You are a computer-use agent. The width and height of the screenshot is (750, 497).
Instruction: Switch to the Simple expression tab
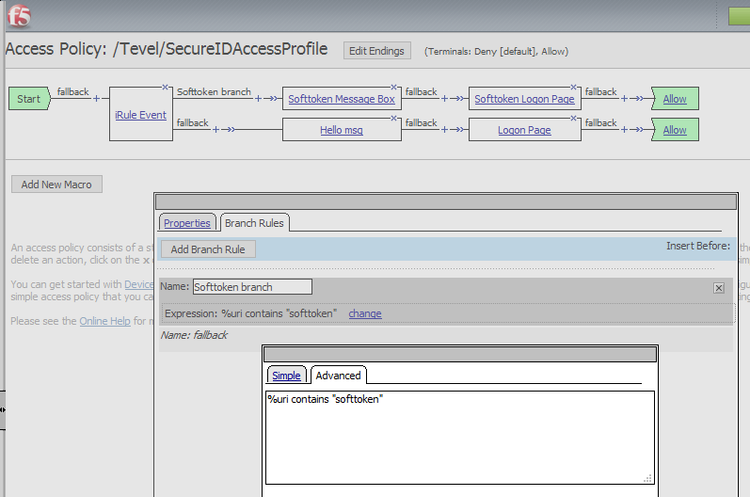coord(286,375)
